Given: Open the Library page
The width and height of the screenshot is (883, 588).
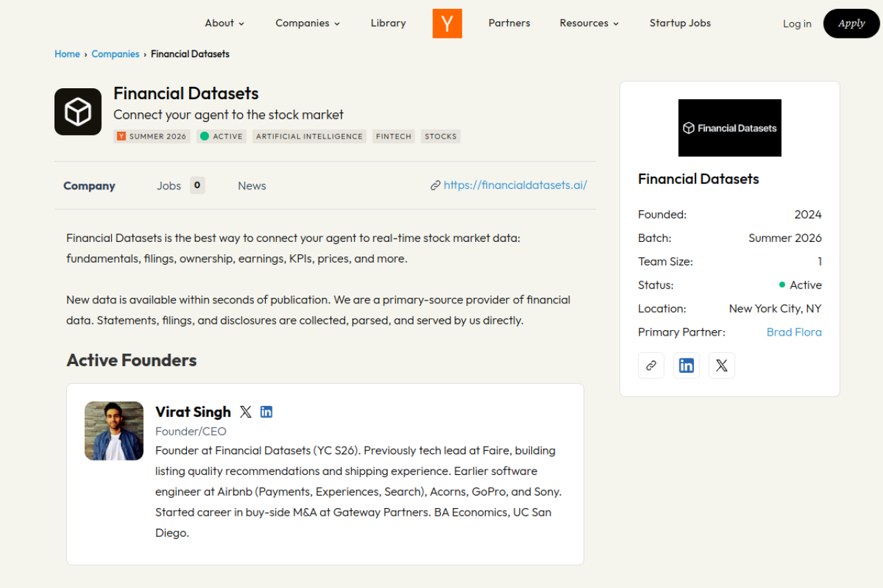Looking at the screenshot, I should [x=388, y=23].
